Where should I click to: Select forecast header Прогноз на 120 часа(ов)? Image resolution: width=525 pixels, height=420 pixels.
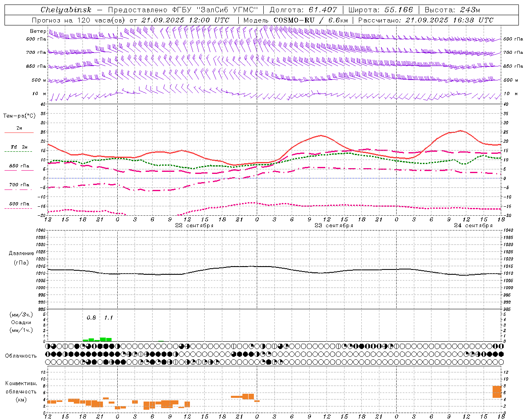(x=79, y=20)
